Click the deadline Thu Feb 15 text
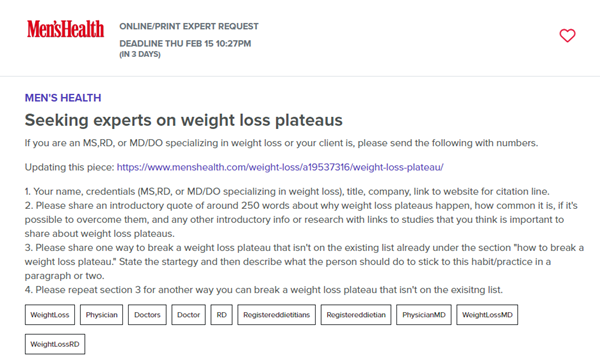Screen dimensions: 600x362 point(185,44)
